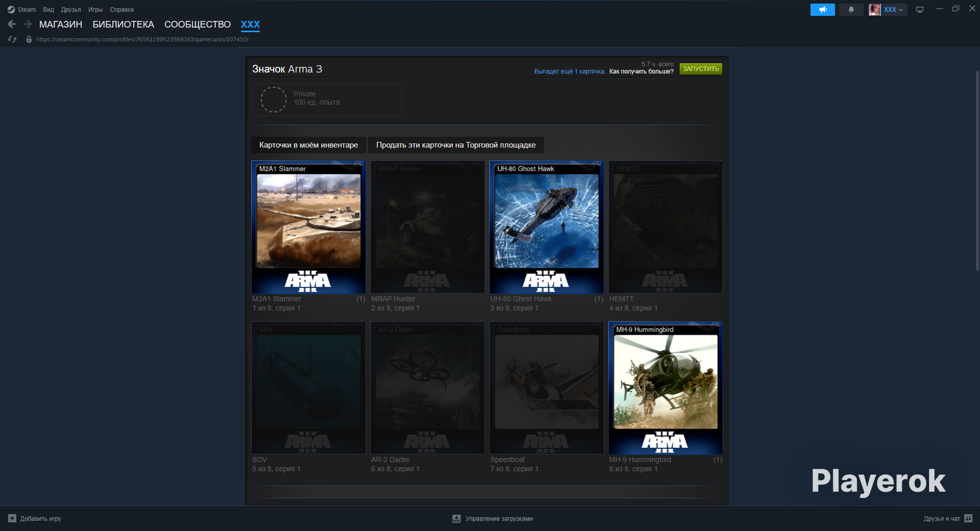Click Продать эти карточки на Торговой площадке

[456, 145]
